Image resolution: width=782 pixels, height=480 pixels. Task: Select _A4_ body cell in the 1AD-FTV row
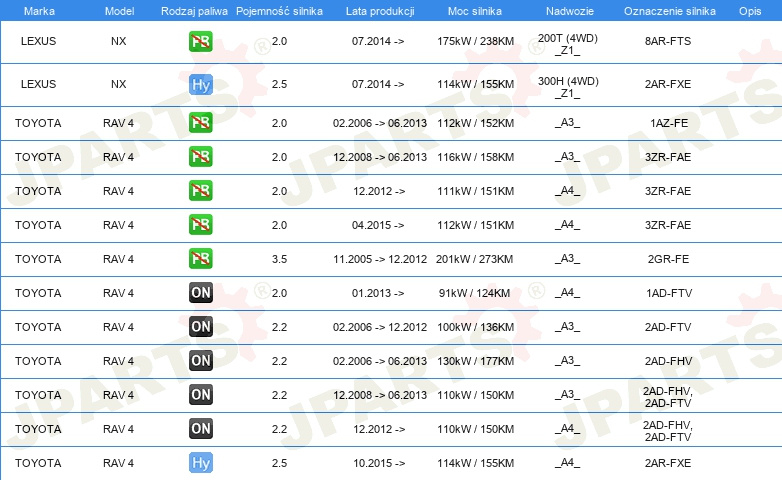(x=568, y=293)
